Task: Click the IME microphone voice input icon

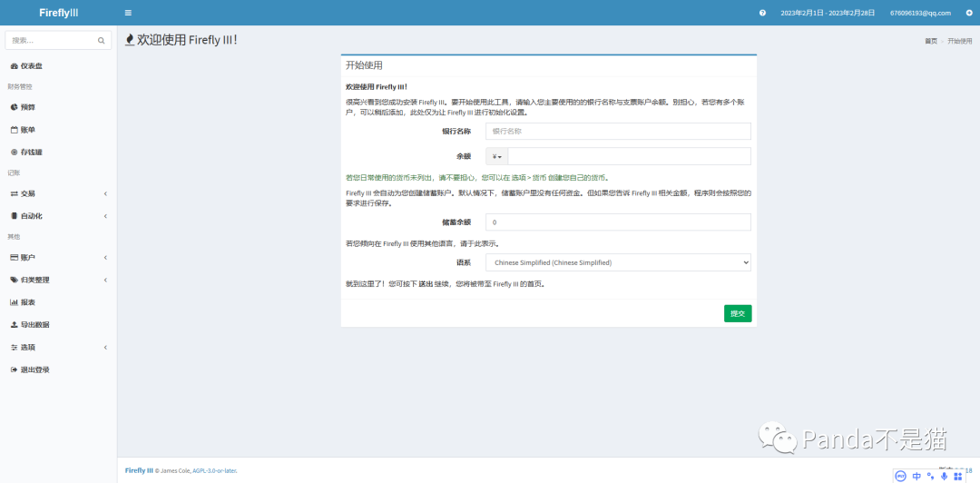Action: [x=945, y=476]
